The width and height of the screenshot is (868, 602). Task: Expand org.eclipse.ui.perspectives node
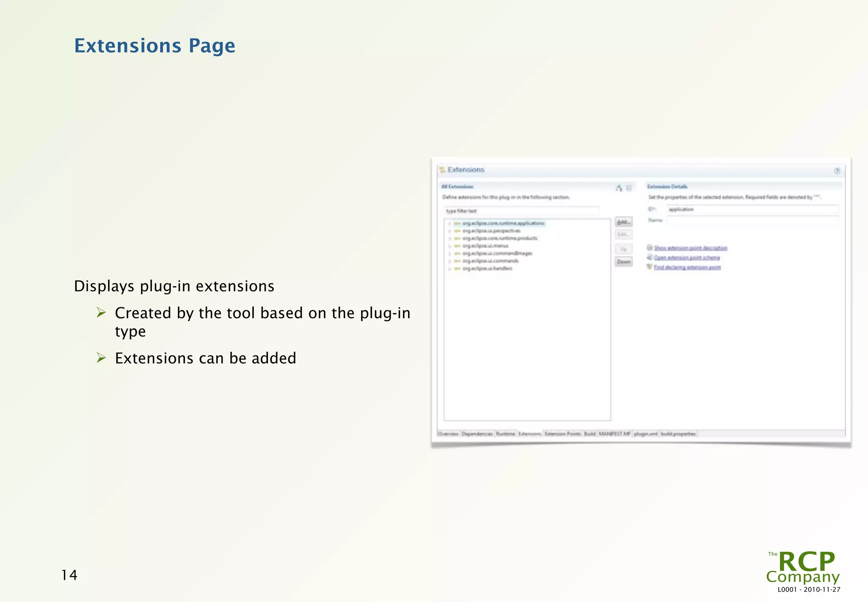[450, 231]
